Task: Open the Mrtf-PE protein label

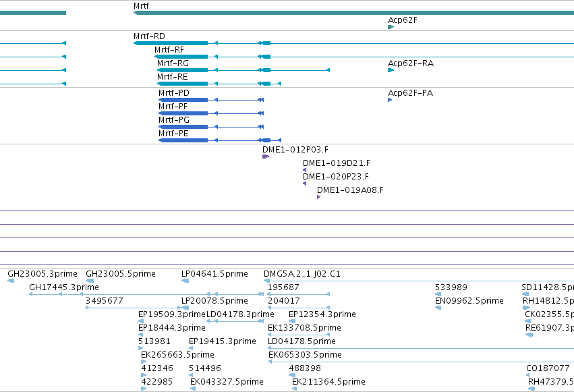Action: (x=173, y=134)
